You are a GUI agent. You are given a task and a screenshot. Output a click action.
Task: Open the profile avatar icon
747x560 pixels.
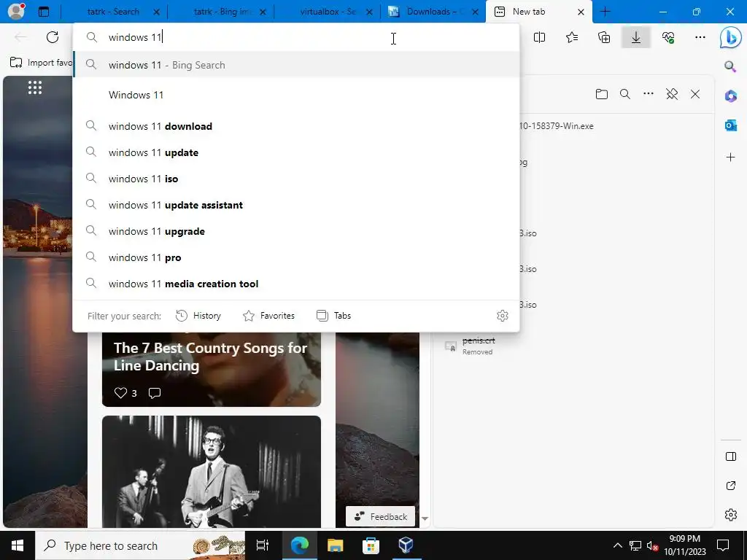tap(16, 11)
